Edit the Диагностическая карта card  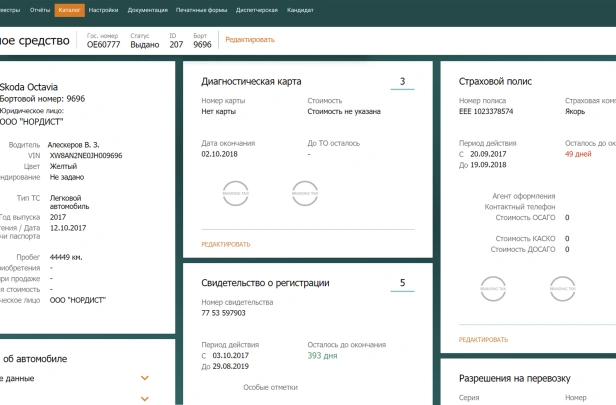coord(226,244)
